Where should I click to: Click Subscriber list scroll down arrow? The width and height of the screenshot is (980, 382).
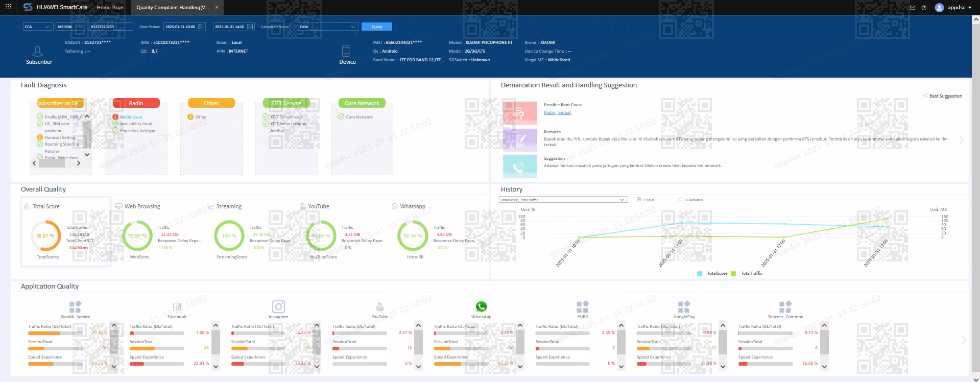pyautogui.click(x=87, y=155)
